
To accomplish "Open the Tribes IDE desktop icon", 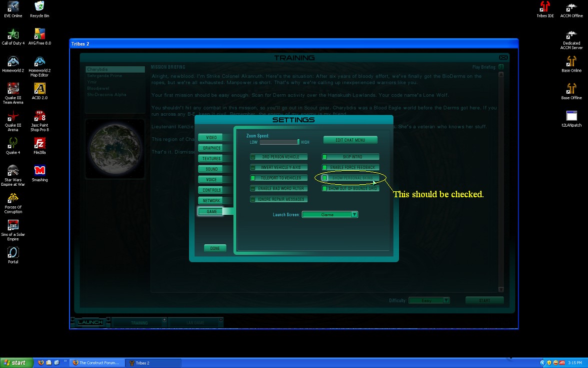I will click(545, 10).
